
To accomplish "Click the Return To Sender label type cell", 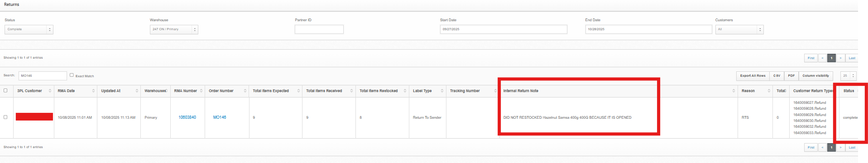I will [427, 117].
